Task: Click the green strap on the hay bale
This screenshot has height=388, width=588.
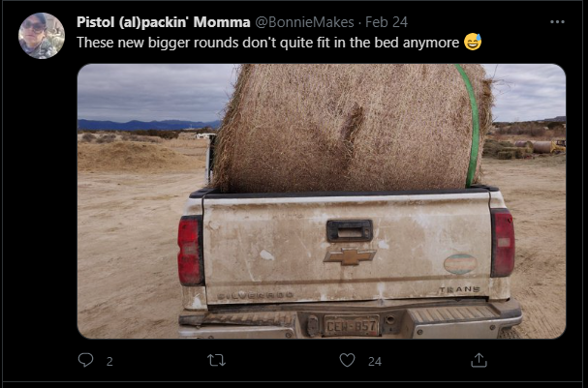Action: point(471,124)
